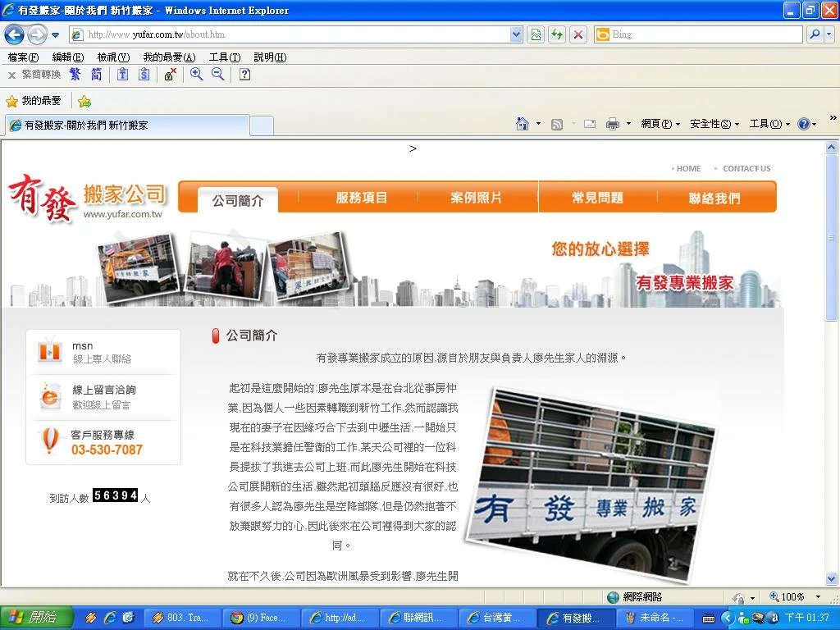Expand the address bar URL dropdown
The image size is (840, 630).
(516, 34)
